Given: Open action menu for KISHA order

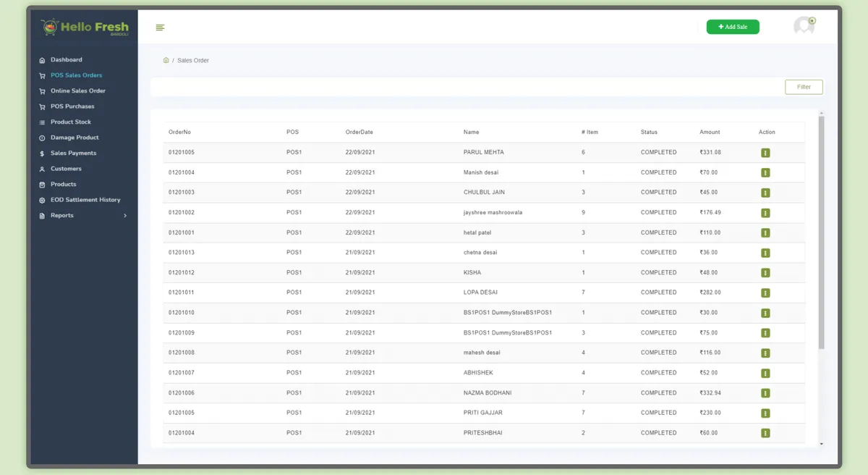Looking at the screenshot, I should pyautogui.click(x=765, y=273).
